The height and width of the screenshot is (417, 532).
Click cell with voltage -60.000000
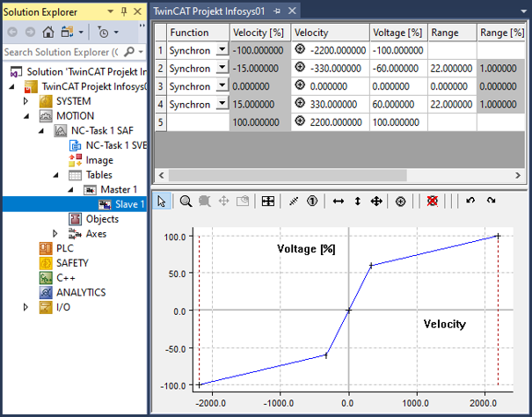(398, 69)
